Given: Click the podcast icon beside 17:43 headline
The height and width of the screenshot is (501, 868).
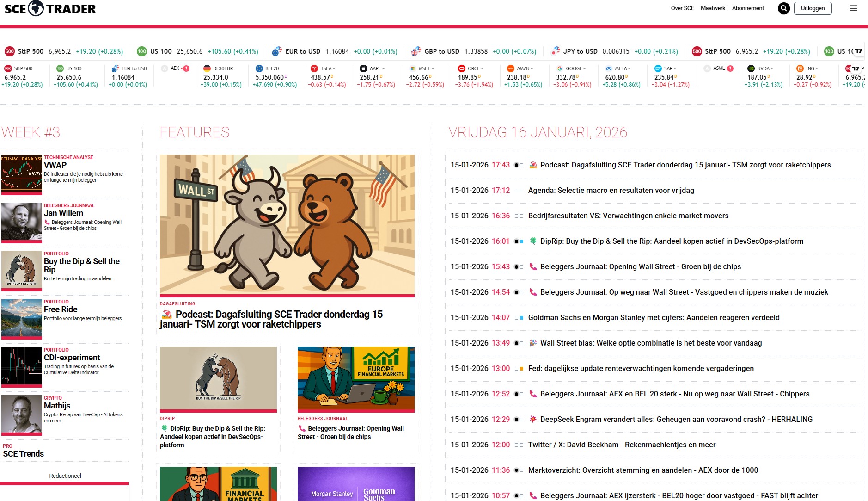Looking at the screenshot, I should [533, 165].
